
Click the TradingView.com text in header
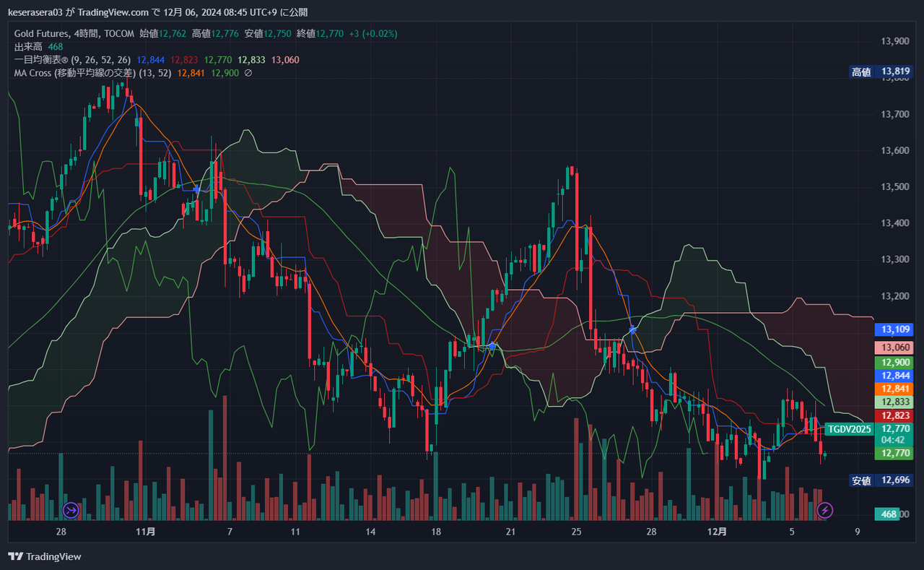click(x=113, y=12)
